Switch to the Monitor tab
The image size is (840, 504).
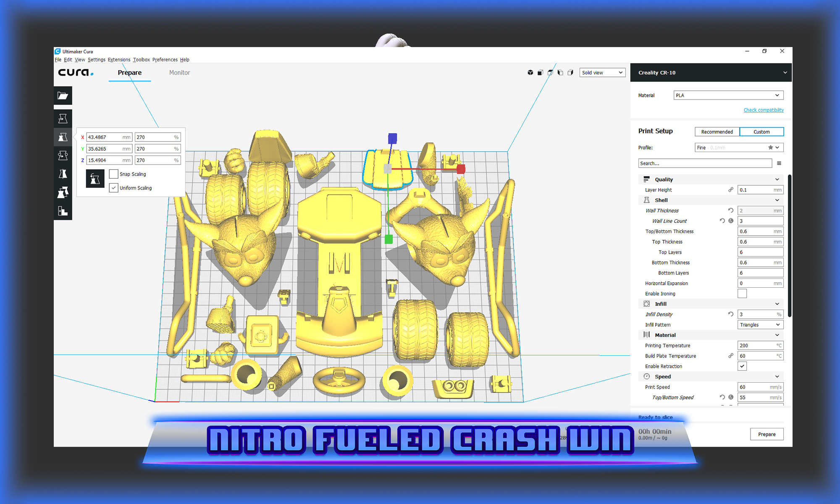pos(179,73)
